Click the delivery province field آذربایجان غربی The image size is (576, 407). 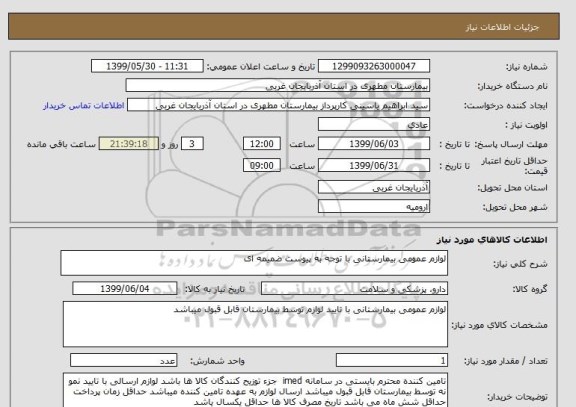pos(374,187)
